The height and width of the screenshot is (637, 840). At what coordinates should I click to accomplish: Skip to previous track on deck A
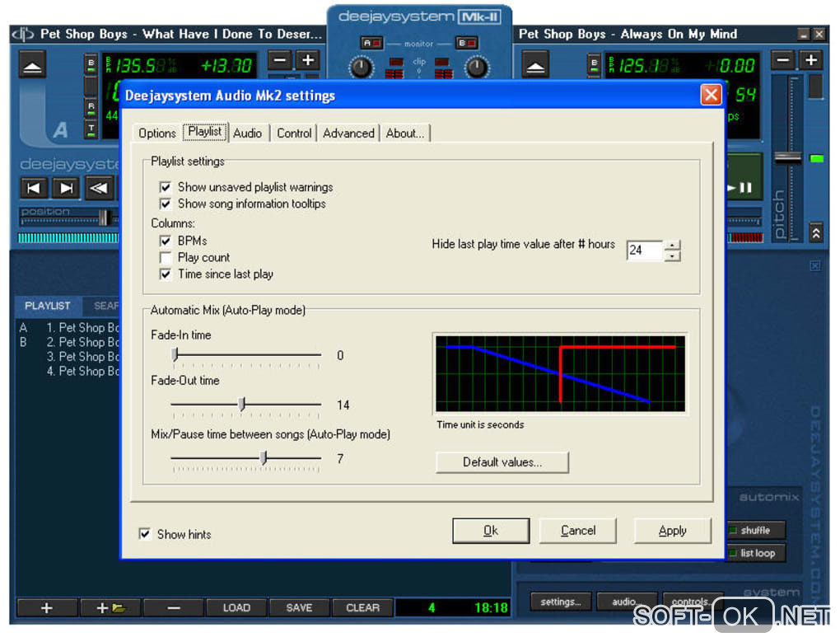[x=34, y=188]
